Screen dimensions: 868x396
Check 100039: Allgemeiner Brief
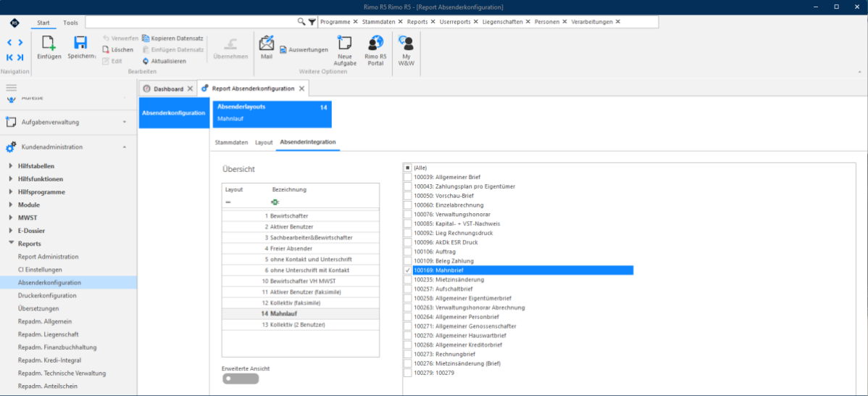(x=408, y=177)
